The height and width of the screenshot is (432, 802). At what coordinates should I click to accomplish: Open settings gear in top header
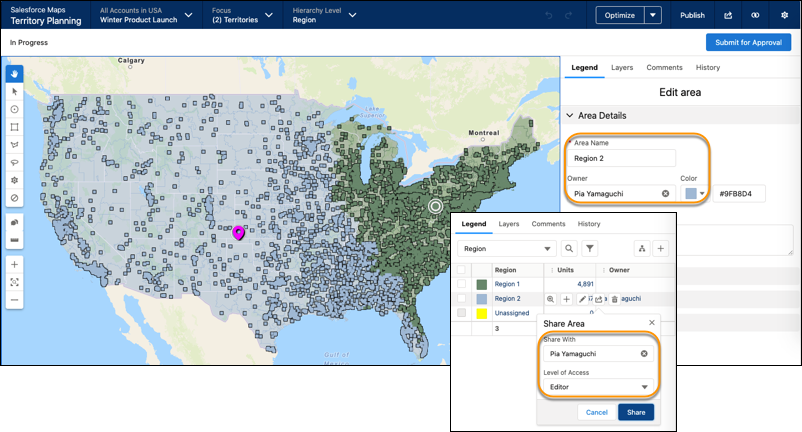784,15
